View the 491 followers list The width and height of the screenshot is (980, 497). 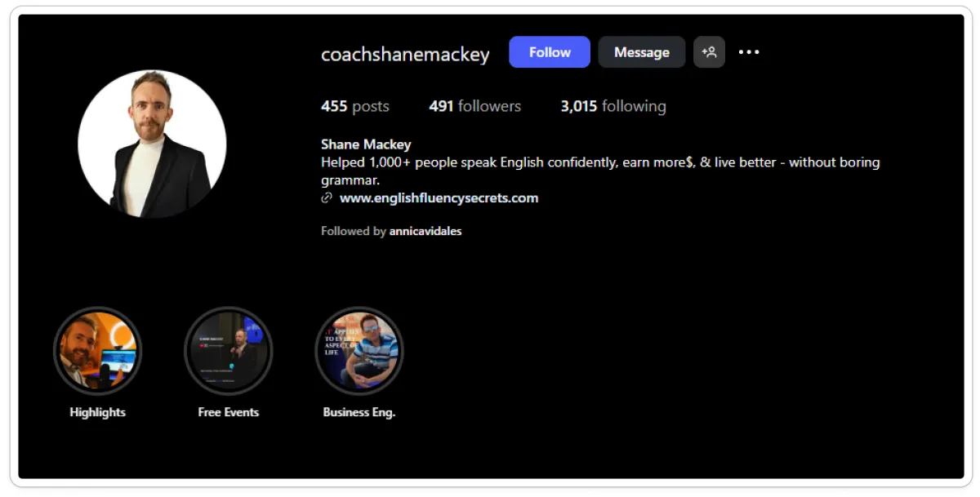[474, 106]
